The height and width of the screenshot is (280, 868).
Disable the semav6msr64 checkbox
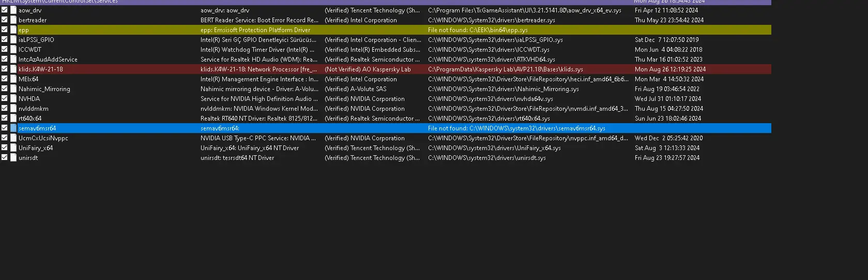click(5, 128)
